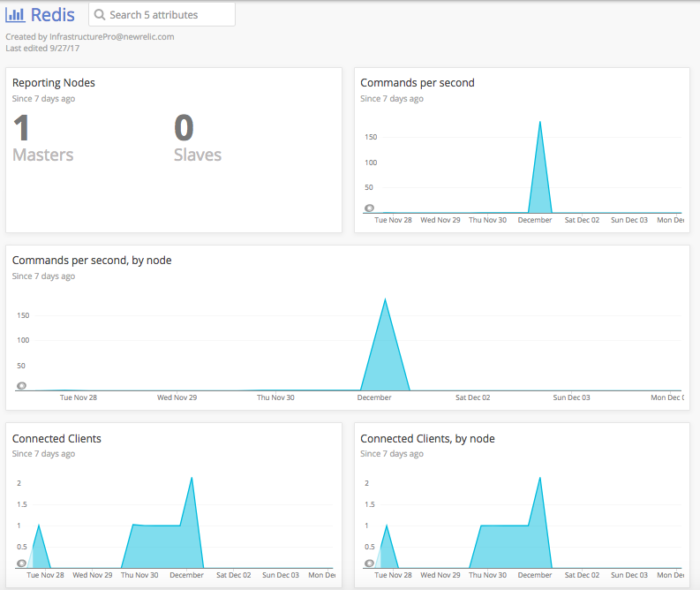This screenshot has width=700, height=590.
Task: Click the Created by InfrastructurePro@newrelic.com text
Action: [x=90, y=37]
